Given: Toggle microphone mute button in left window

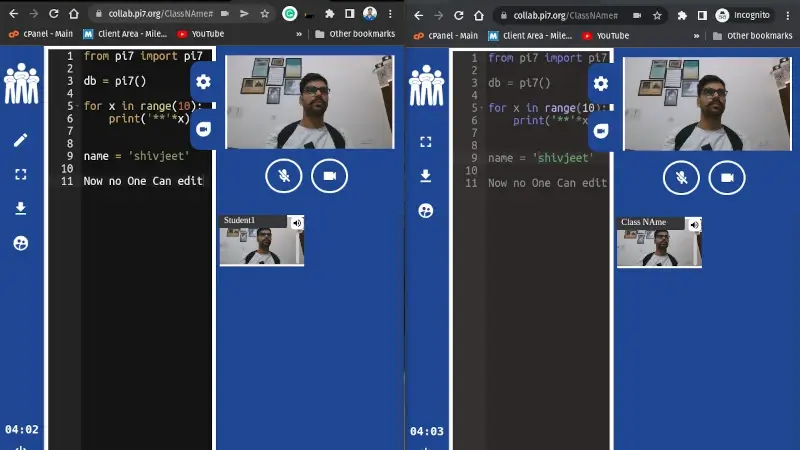Looking at the screenshot, I should 284,176.
